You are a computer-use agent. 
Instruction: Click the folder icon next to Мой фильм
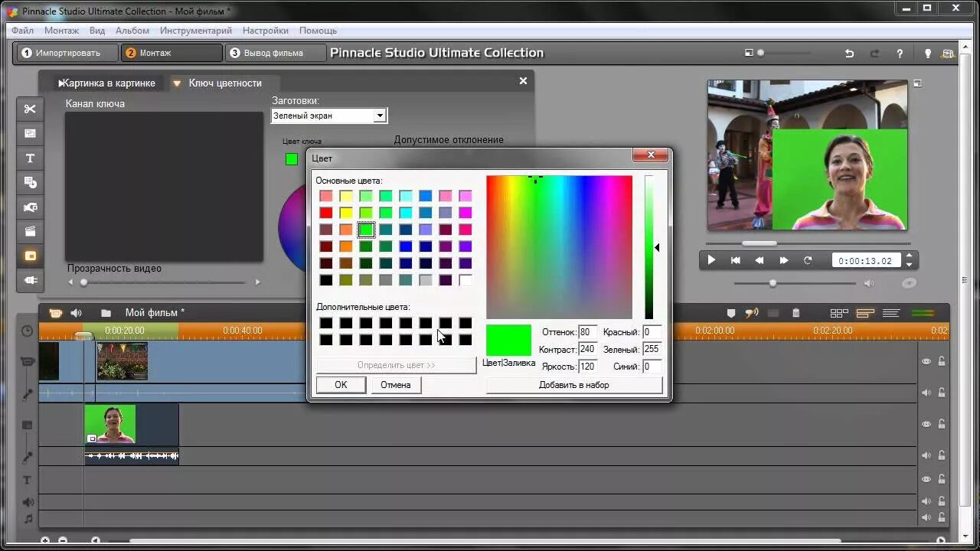(106, 313)
